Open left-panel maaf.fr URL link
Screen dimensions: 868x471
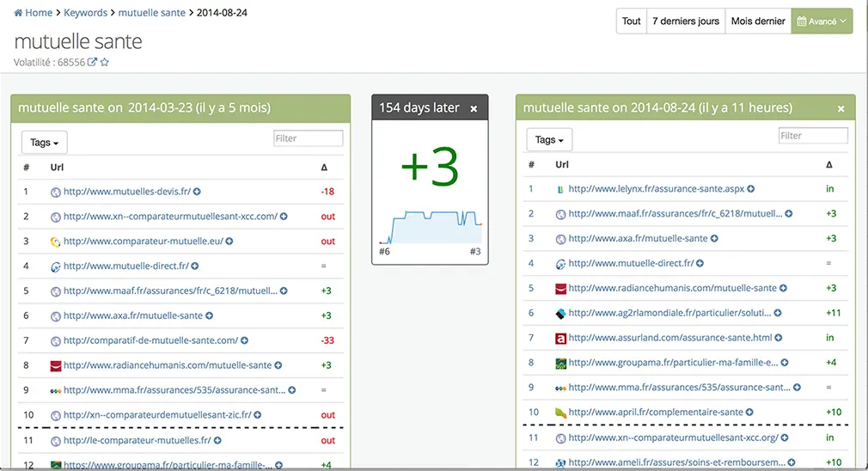[x=170, y=291]
